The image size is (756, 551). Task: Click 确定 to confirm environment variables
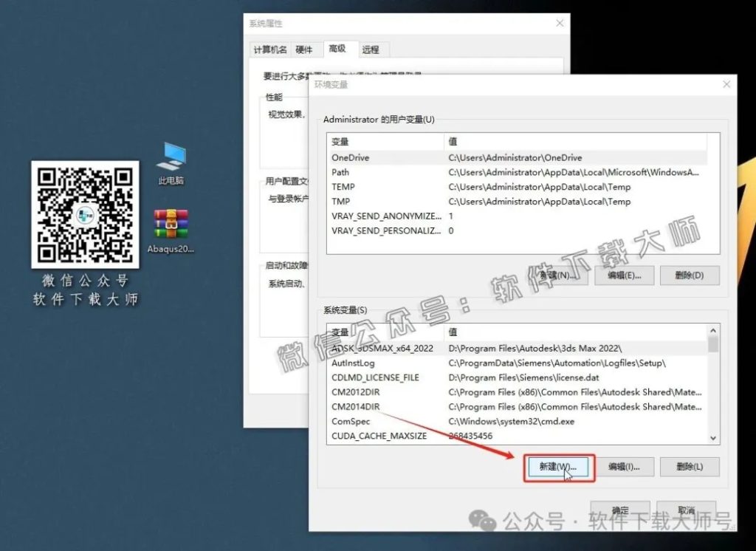tap(620, 510)
